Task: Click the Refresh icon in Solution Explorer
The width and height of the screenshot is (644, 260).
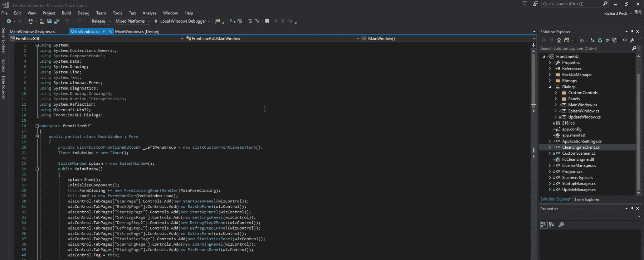Action: (x=600, y=40)
